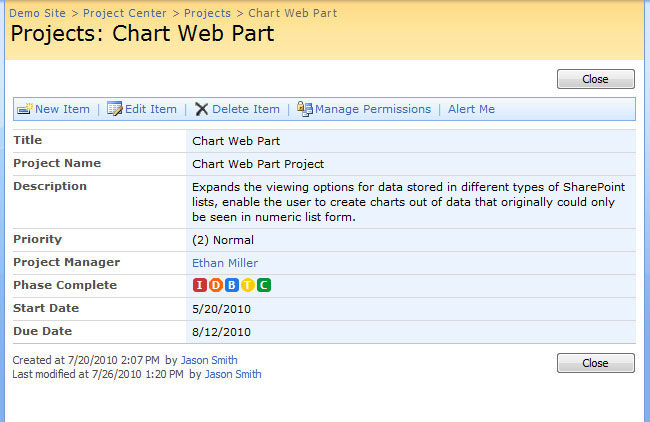Open Ethan Miller's profile link
Viewport: 650px width, 422px height.
pos(225,263)
